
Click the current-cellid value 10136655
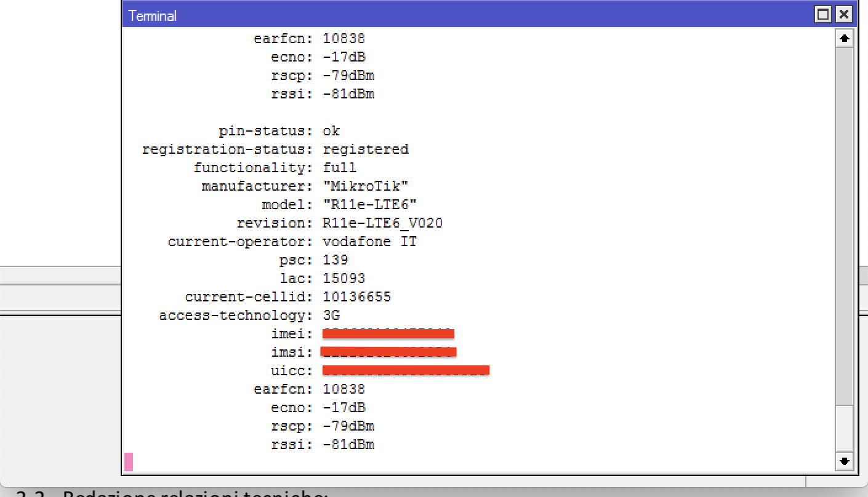click(357, 297)
